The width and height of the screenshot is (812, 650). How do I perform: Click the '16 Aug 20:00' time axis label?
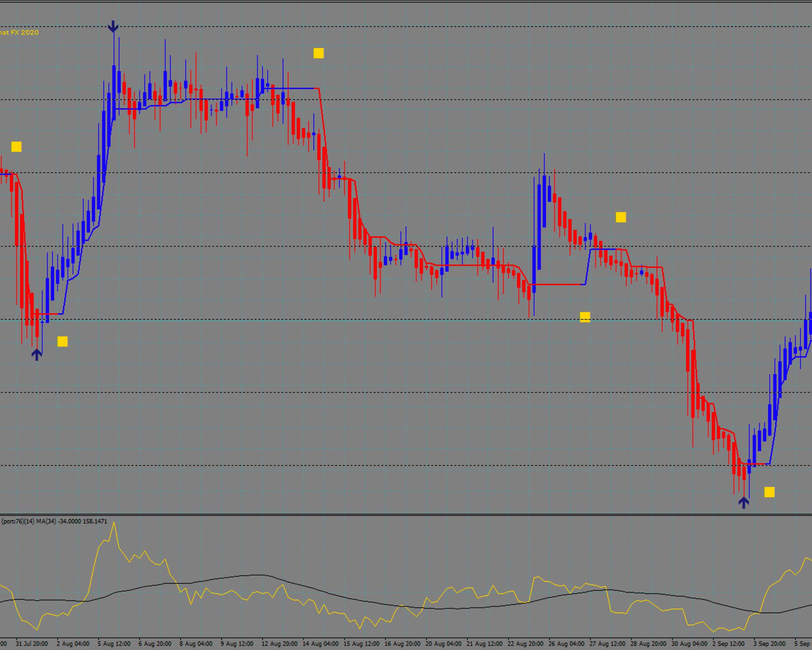(402, 644)
